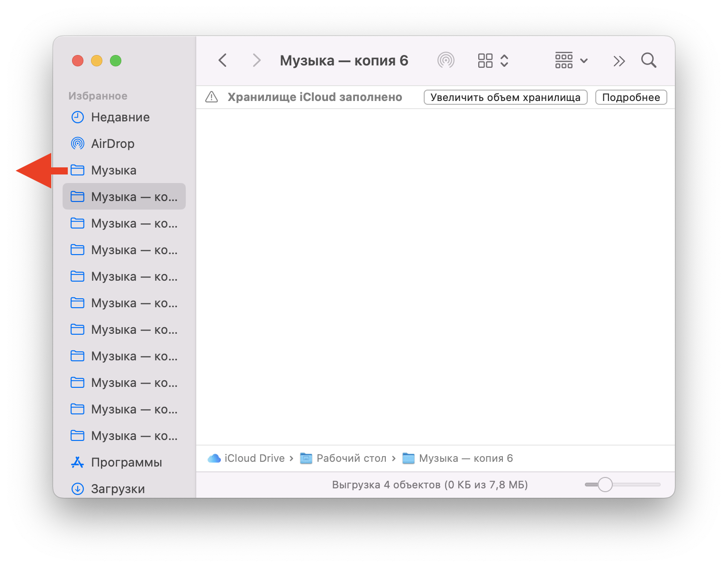This screenshot has height=568, width=728.
Task: Click the Хранилище iCloud заполнено message
Action: [x=315, y=97]
